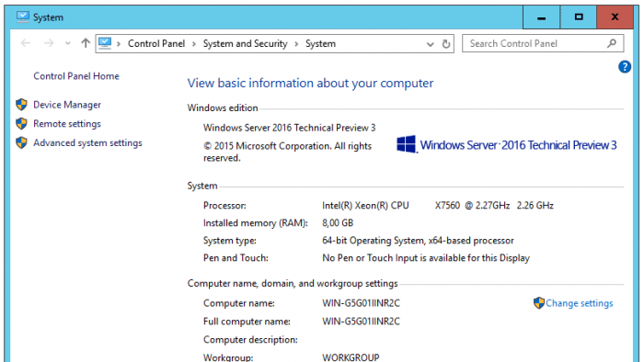Maximize the System window

click(x=579, y=17)
